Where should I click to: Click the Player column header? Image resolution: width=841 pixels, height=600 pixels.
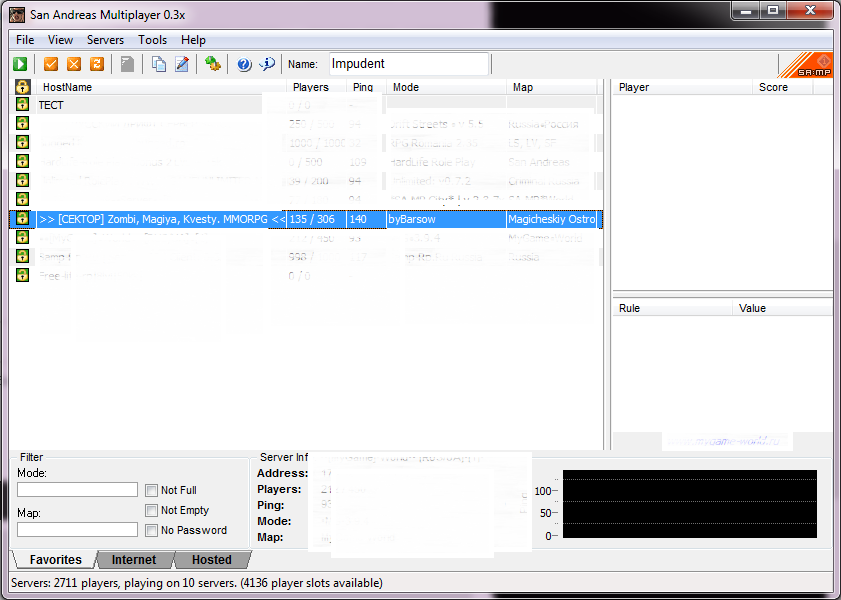[x=682, y=87]
